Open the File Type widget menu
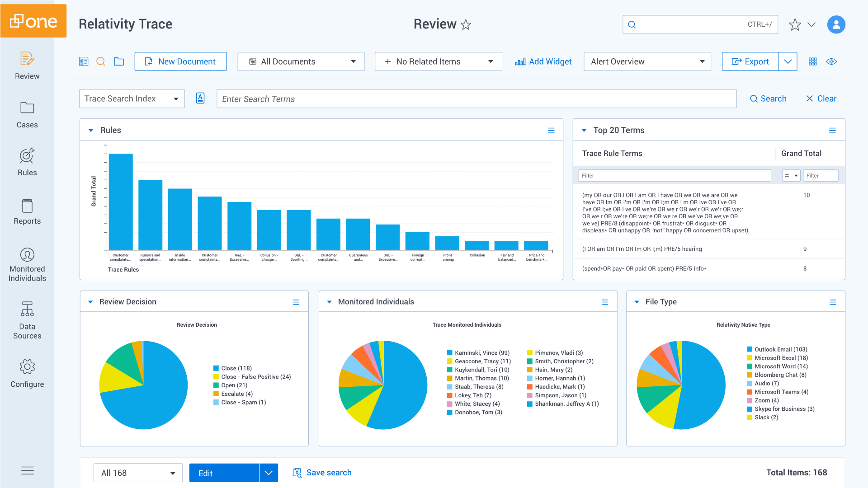This screenshot has width=868, height=488. coord(833,302)
